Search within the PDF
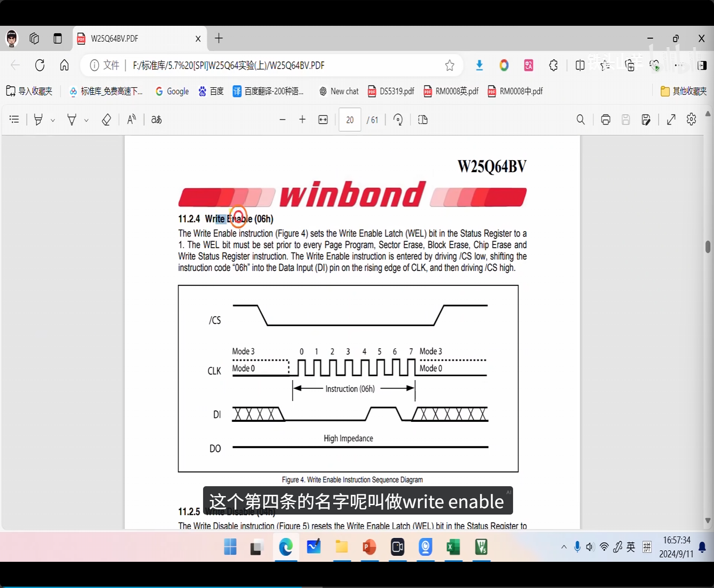Image resolution: width=714 pixels, height=588 pixels. [580, 119]
